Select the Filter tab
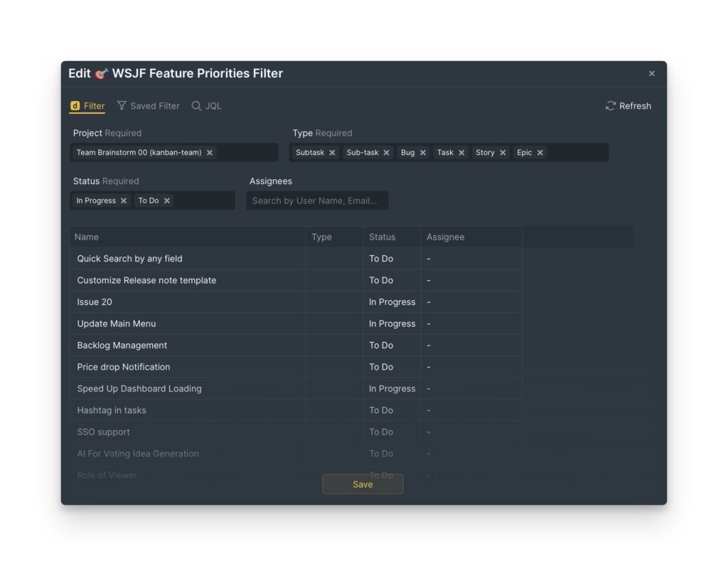The height and width of the screenshot is (566, 728). (x=87, y=105)
